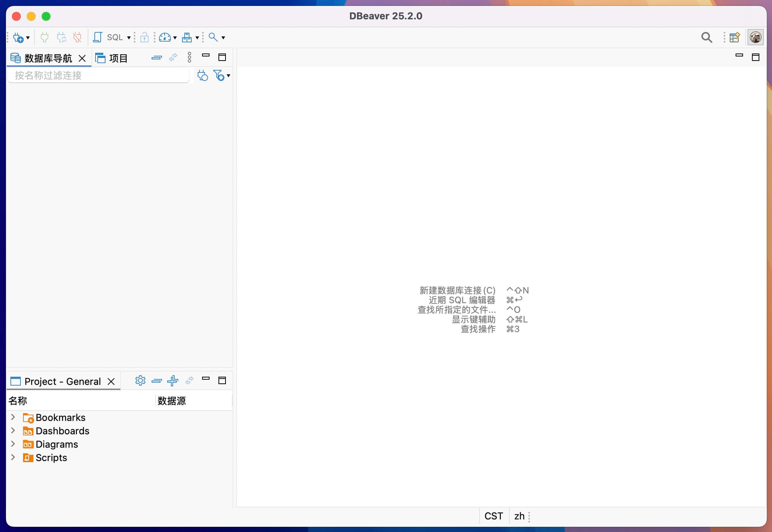Open the new connection dropdown arrow

coord(28,38)
